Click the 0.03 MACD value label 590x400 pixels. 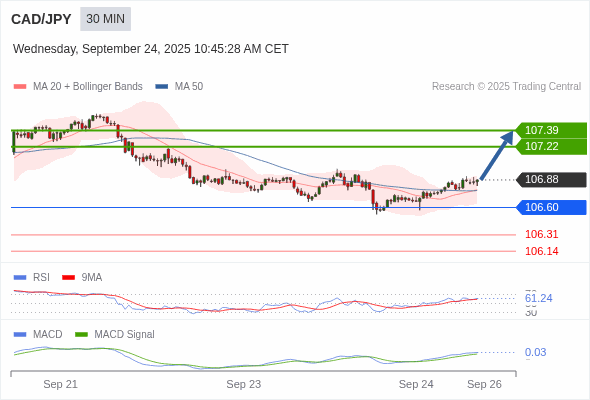pos(535,352)
